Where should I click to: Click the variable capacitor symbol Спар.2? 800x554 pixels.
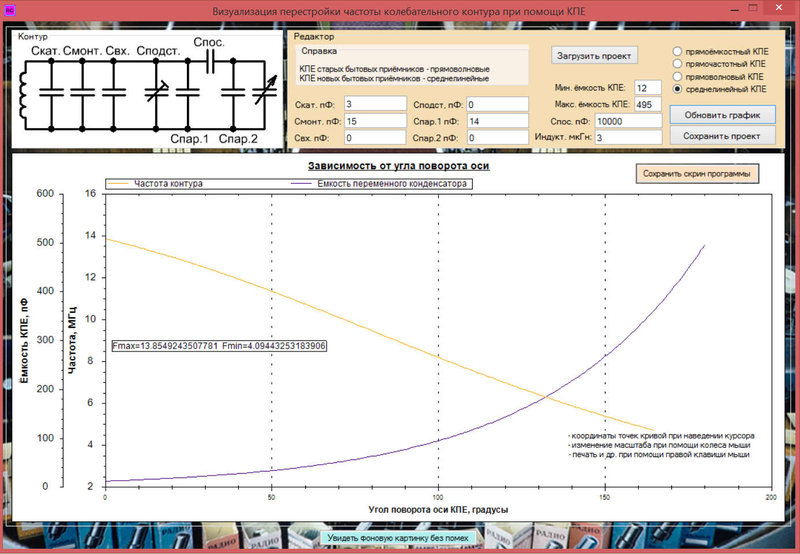tap(265, 92)
